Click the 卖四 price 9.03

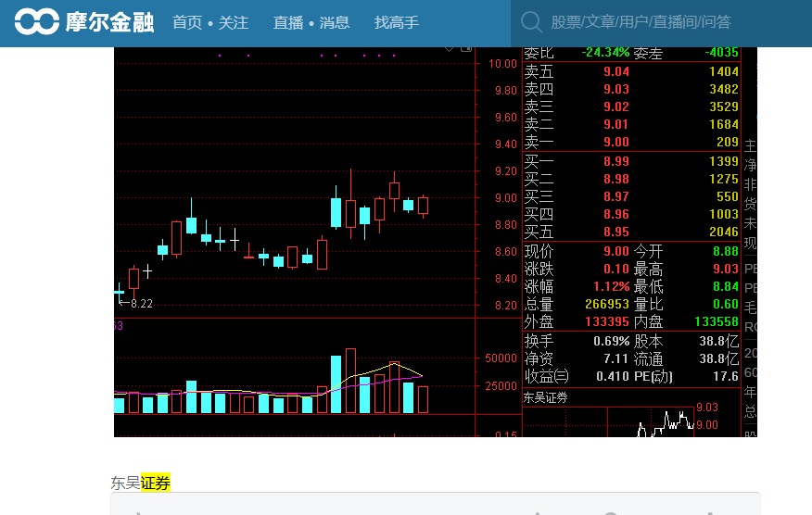[x=616, y=89]
